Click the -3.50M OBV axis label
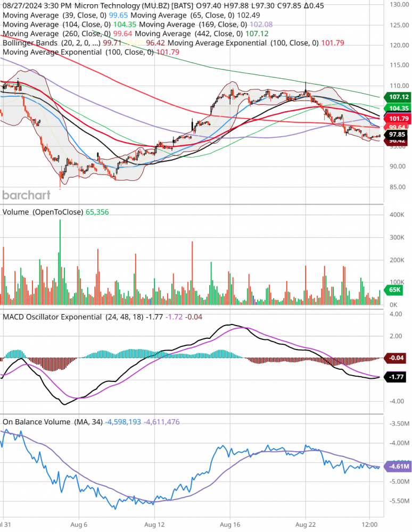 pyautogui.click(x=399, y=424)
